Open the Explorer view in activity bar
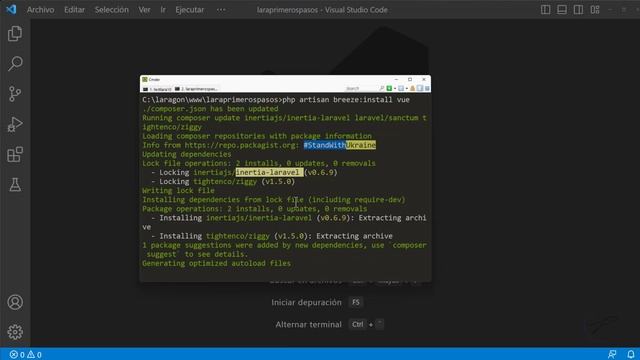Viewport: 640px width, 360px height. [15, 33]
